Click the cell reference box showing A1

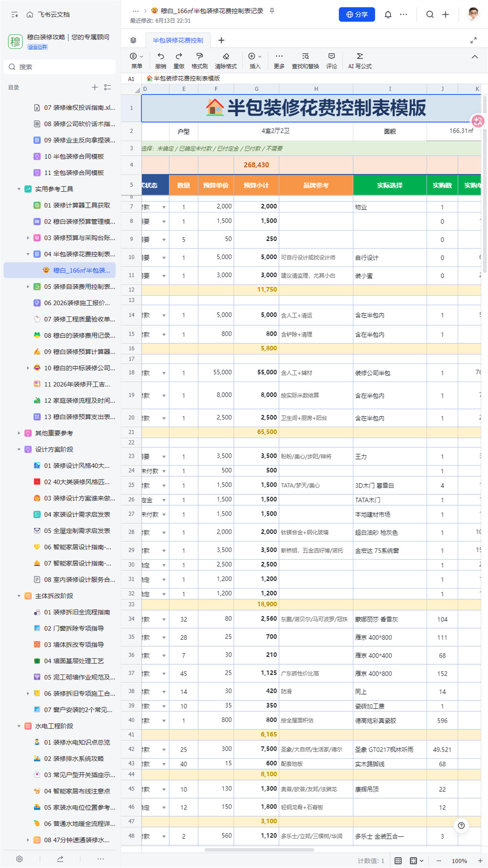[x=131, y=79]
